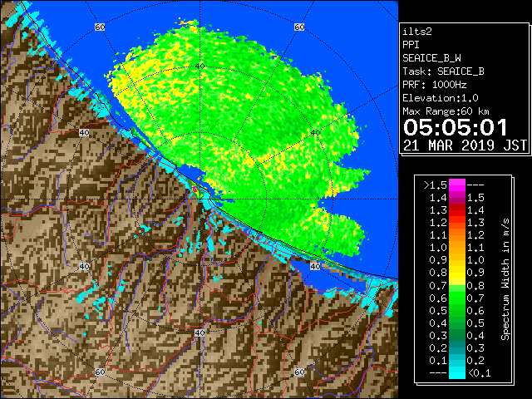Click the "SEAICE_B_W" product name
This screenshot has width=532, height=399.
[431, 58]
